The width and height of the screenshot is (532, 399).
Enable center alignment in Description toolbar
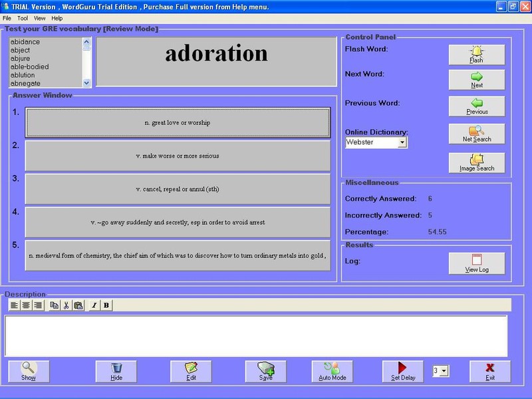click(26, 305)
